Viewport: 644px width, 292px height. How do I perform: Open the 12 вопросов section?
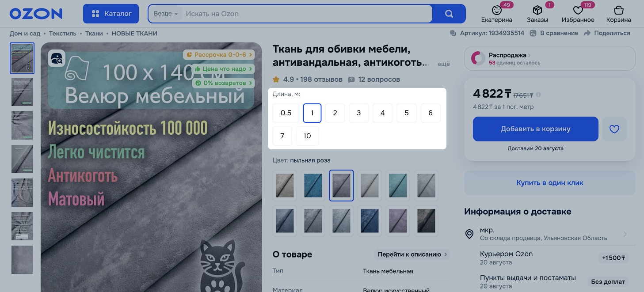[374, 80]
